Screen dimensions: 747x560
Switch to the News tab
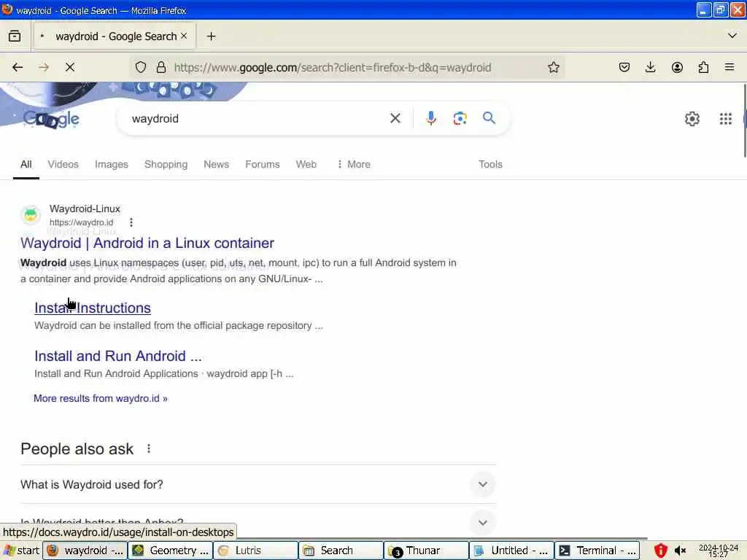click(x=216, y=164)
